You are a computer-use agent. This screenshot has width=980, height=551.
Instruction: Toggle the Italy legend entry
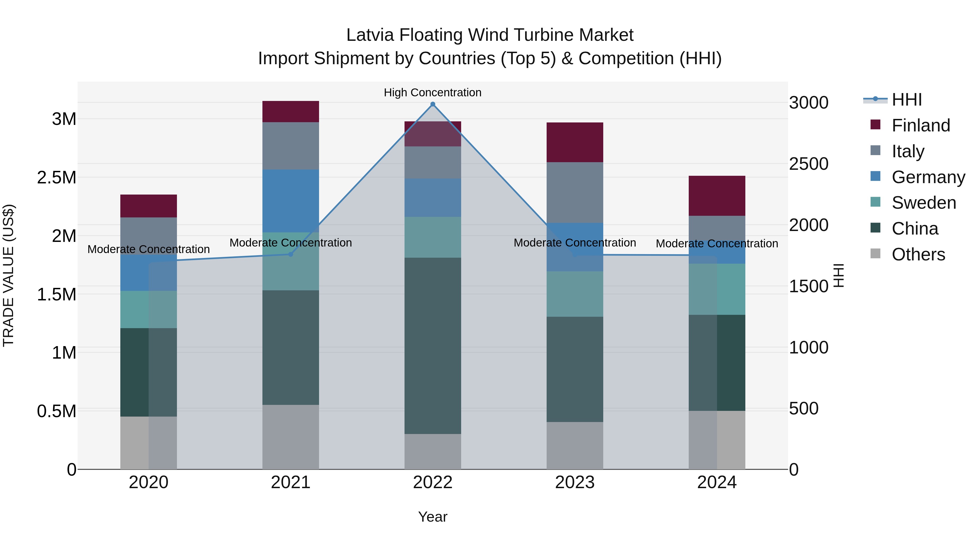[897, 151]
